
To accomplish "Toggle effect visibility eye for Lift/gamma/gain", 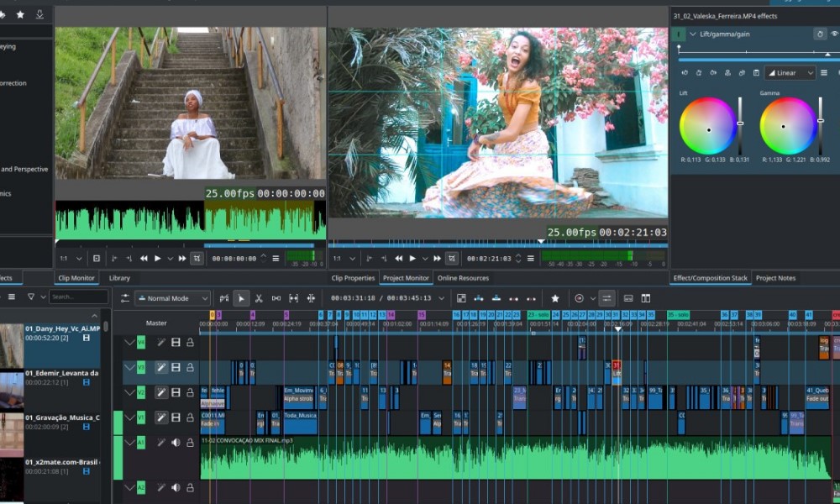I will [x=834, y=34].
